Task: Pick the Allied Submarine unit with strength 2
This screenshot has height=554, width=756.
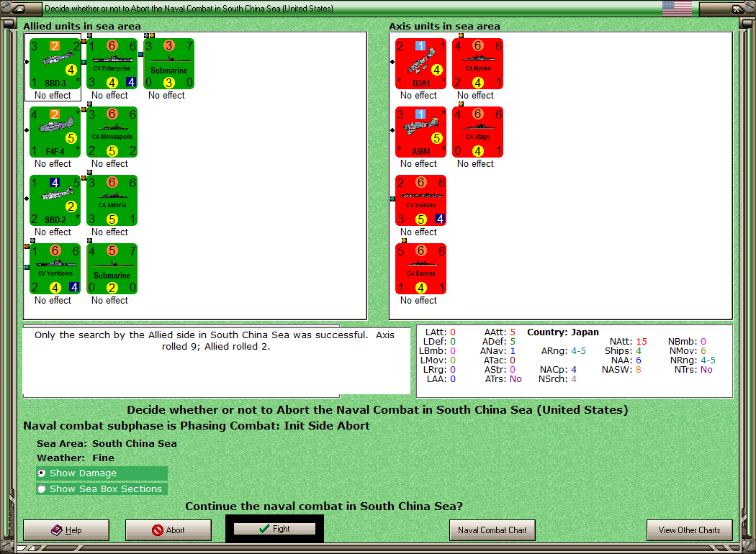Action: point(112,269)
